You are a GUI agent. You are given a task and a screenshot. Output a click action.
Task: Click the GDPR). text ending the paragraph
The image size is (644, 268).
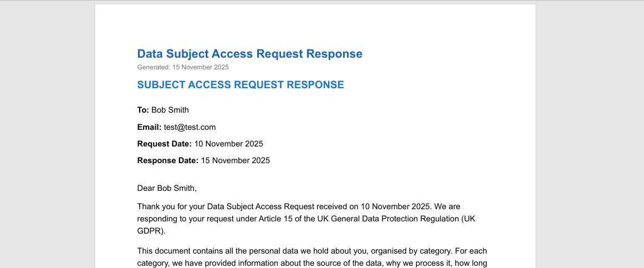151,230
